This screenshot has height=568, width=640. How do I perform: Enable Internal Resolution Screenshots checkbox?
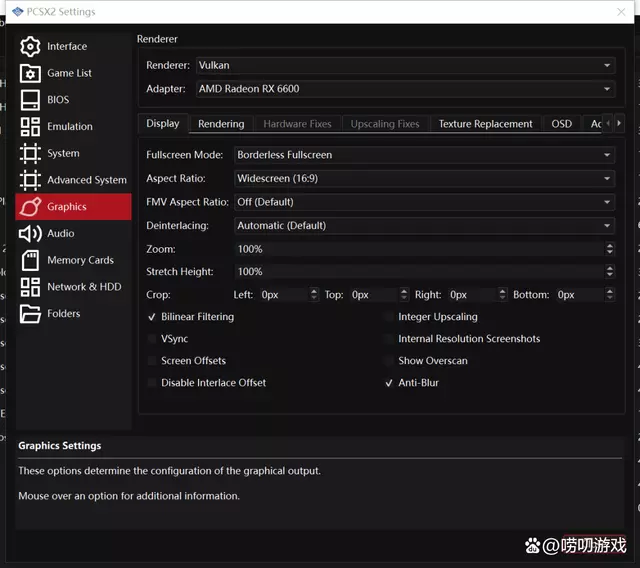(389, 339)
